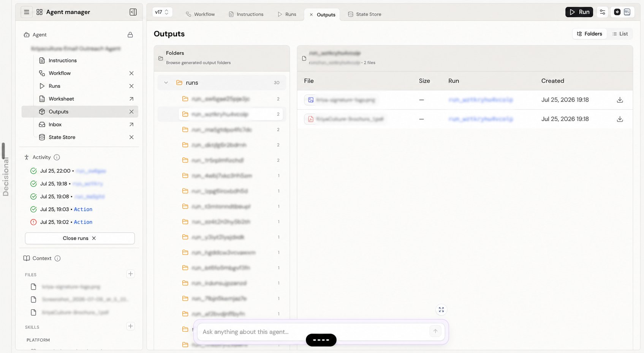
Task: Click the black dashed pill button
Action: tap(321, 340)
